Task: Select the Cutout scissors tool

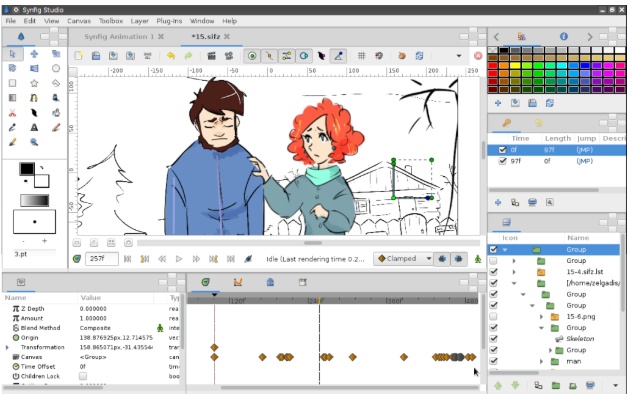Action: click(12, 113)
